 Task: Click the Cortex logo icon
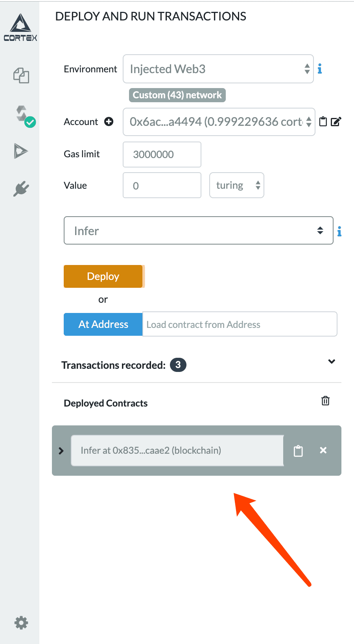(x=20, y=28)
